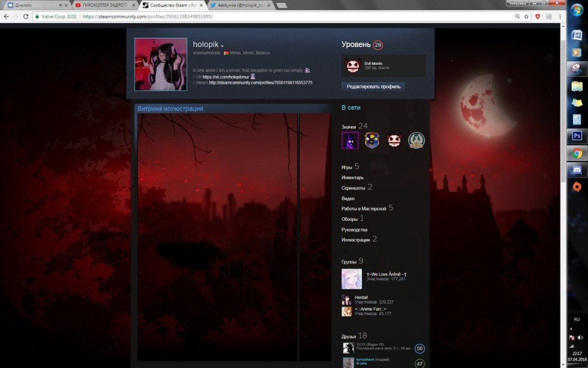Open Discord from the taskbar
This screenshot has width=588, height=368.
pos(577,171)
